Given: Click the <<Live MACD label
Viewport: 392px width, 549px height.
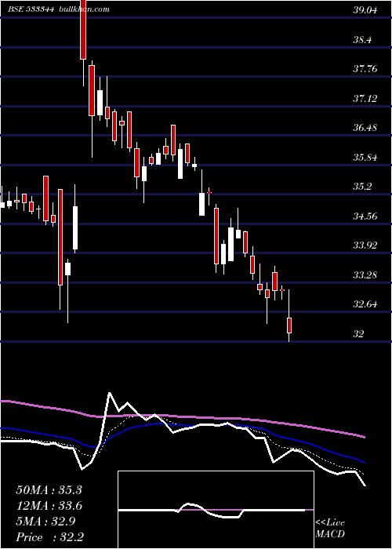Looking at the screenshot, I should 330,528.
